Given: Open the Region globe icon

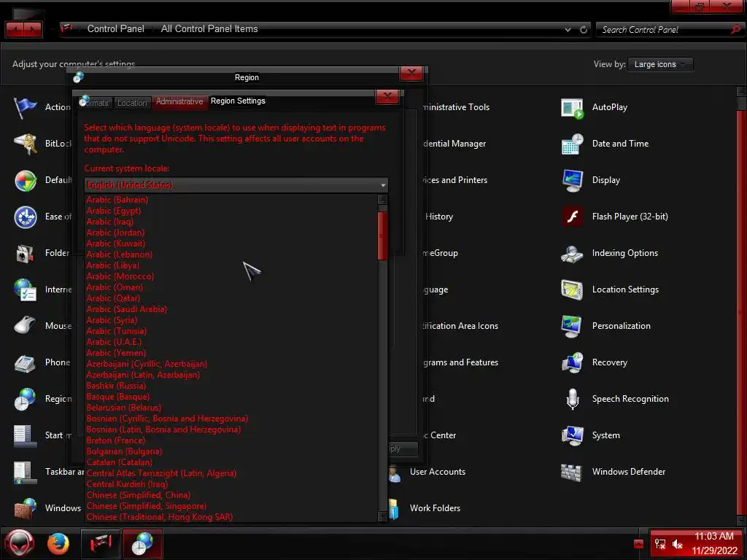Looking at the screenshot, I should pos(26,399).
